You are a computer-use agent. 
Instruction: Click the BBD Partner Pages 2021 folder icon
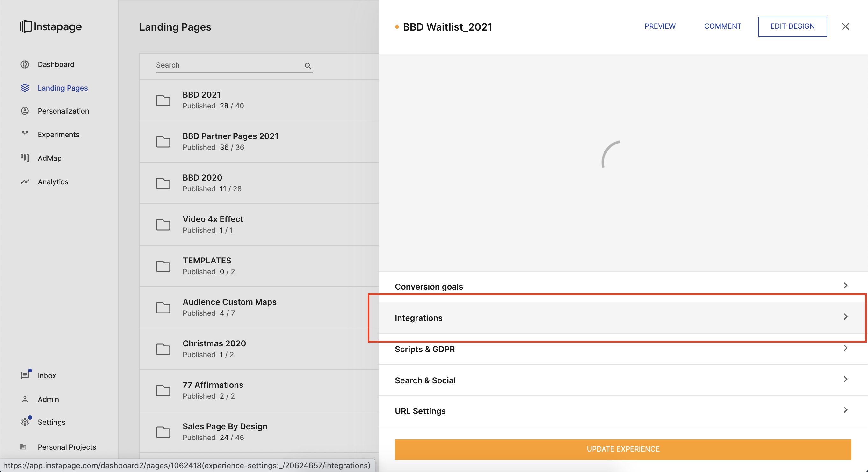163,142
